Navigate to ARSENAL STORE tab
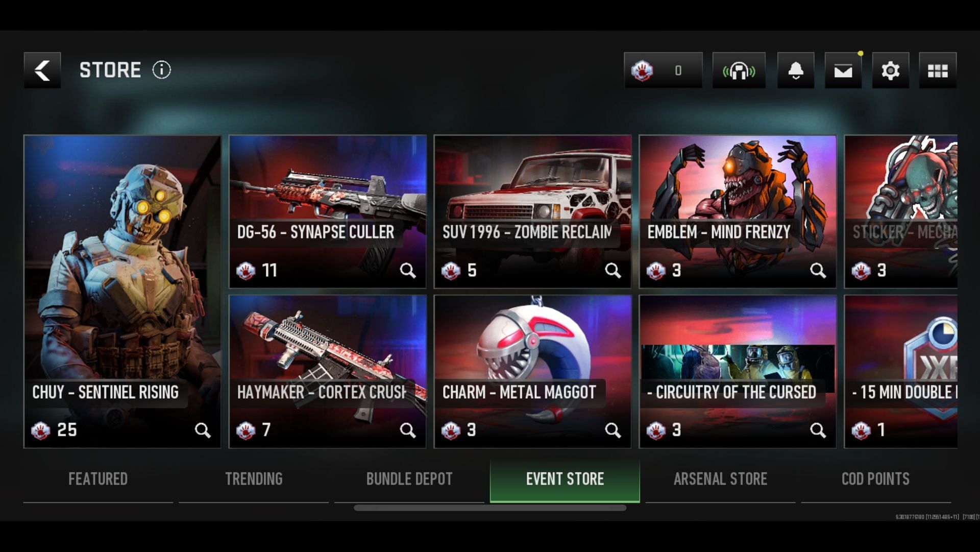This screenshot has width=980, height=552. (x=719, y=479)
